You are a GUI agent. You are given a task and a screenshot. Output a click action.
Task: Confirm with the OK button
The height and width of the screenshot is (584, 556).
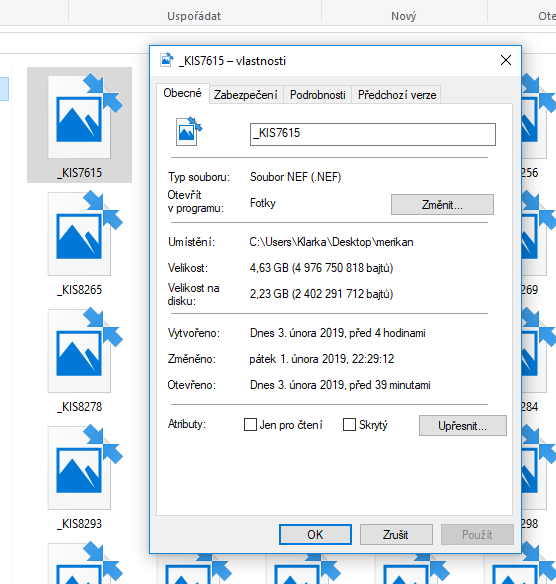click(315, 534)
